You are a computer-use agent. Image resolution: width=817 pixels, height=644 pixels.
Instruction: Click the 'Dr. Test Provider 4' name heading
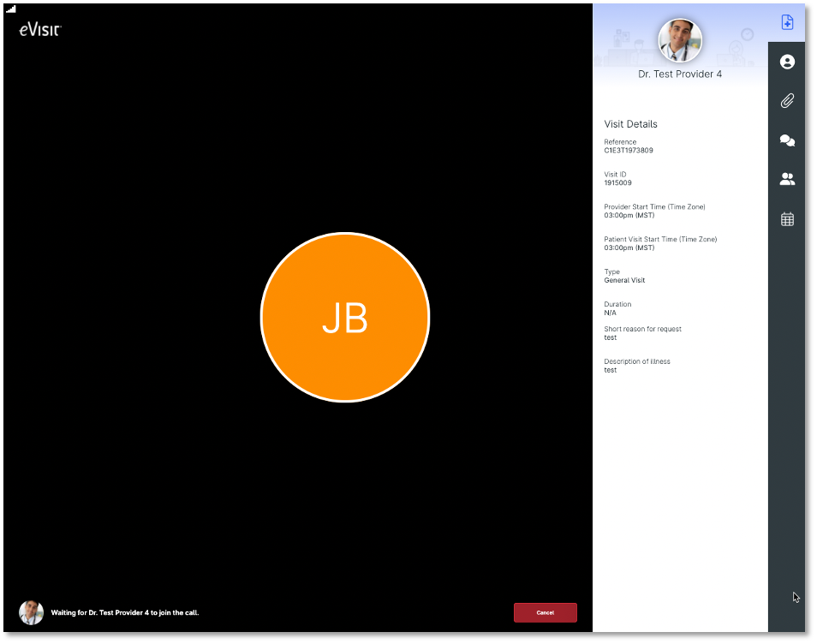679,74
